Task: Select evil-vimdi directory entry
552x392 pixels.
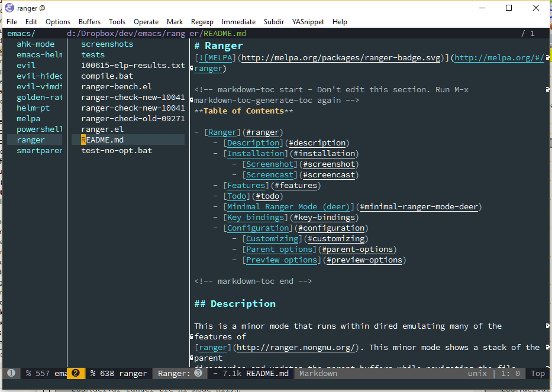Action: (40, 86)
